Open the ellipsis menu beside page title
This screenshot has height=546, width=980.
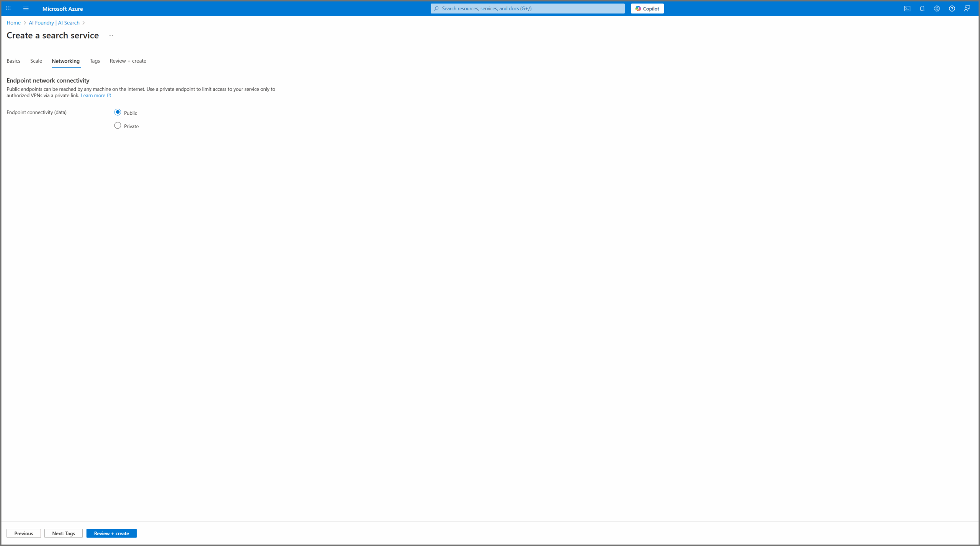pos(111,36)
